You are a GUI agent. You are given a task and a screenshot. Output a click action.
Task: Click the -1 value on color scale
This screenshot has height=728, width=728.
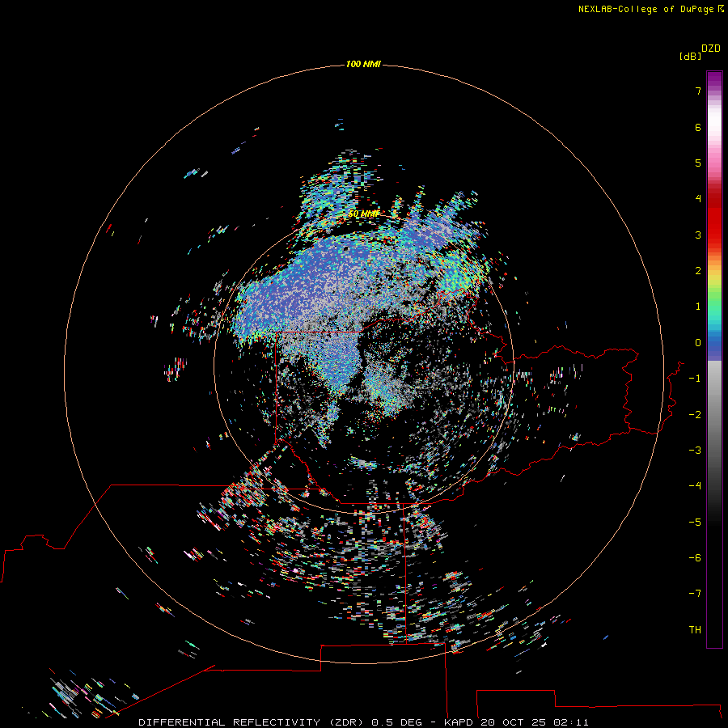[695, 379]
